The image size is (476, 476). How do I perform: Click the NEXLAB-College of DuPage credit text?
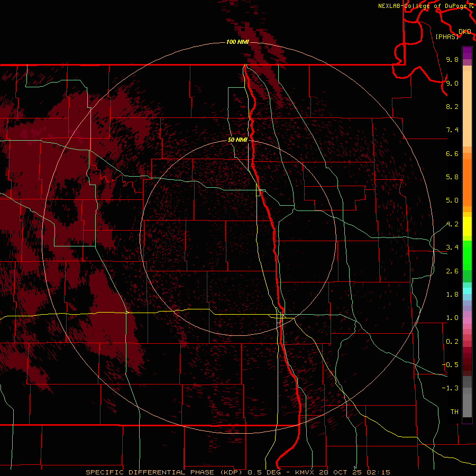[424, 6]
